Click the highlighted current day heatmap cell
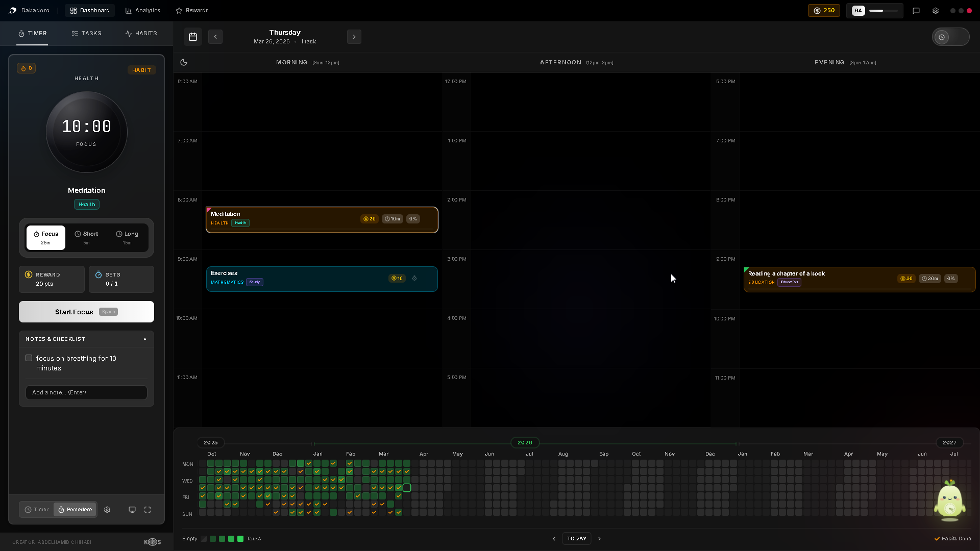Image resolution: width=980 pixels, height=551 pixels. point(407,488)
